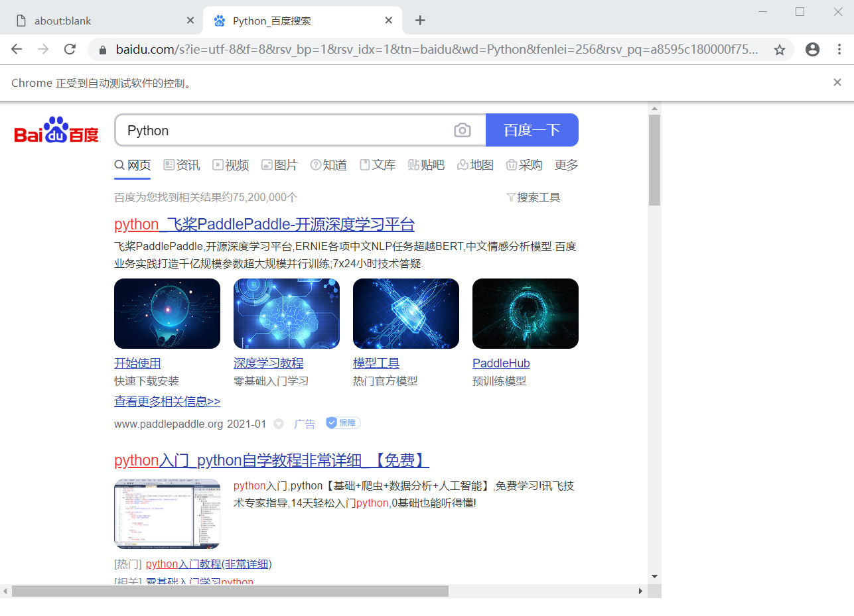Click the 保障 shield badge

coord(343,423)
